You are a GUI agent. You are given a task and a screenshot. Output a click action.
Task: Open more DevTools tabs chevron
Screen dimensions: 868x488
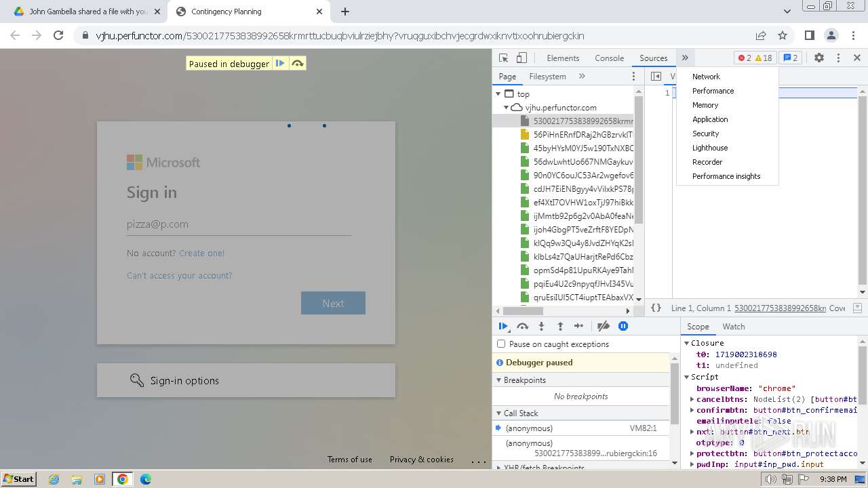pyautogui.click(x=685, y=58)
